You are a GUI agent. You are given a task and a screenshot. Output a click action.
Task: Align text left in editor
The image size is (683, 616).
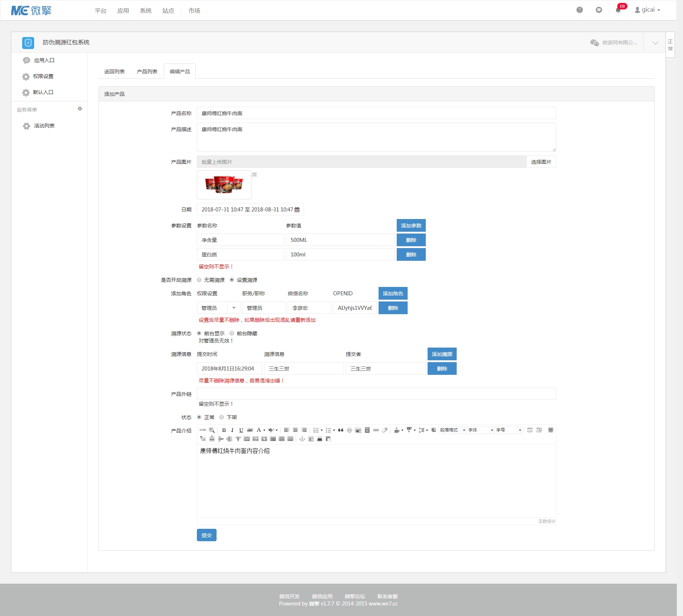tap(287, 430)
